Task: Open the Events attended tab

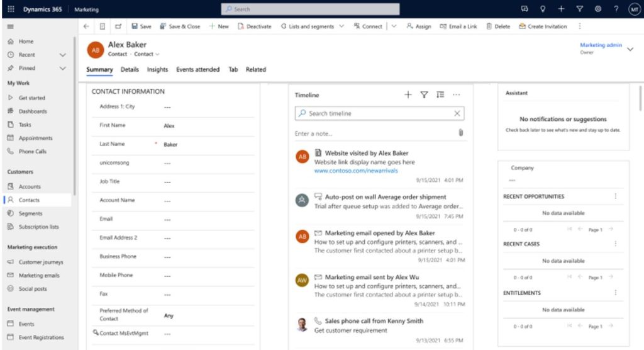Action: [x=198, y=69]
